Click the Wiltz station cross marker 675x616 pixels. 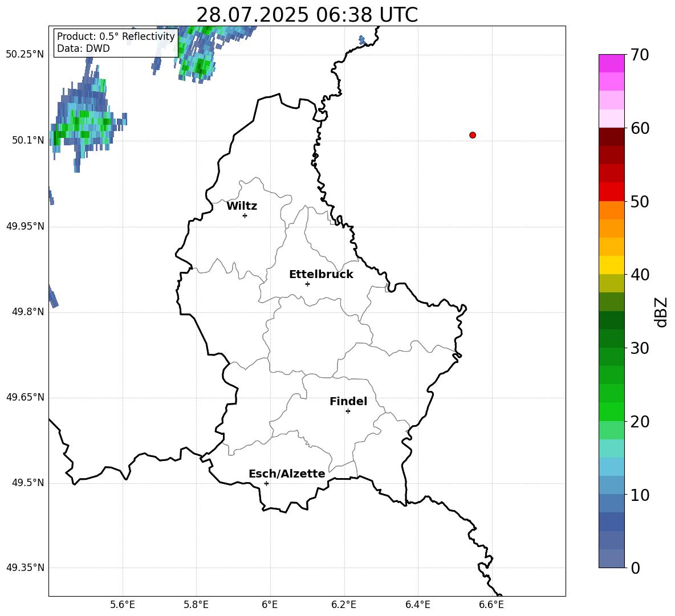[x=245, y=215]
